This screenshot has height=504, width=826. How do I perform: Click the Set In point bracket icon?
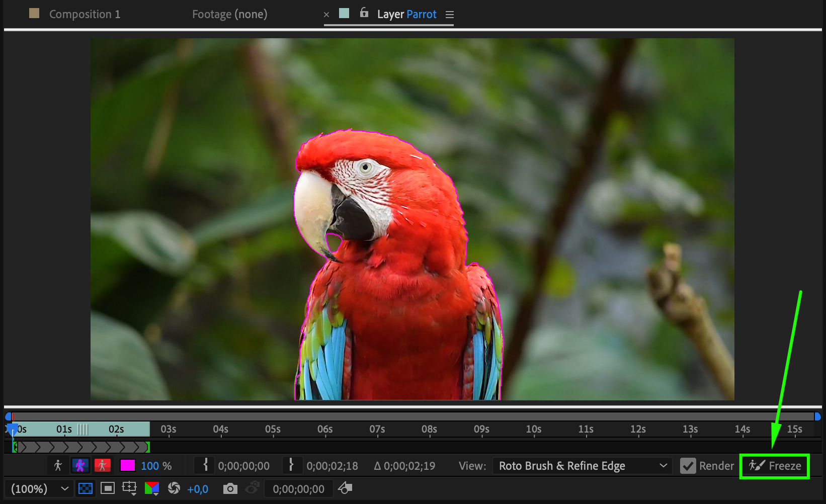point(205,465)
